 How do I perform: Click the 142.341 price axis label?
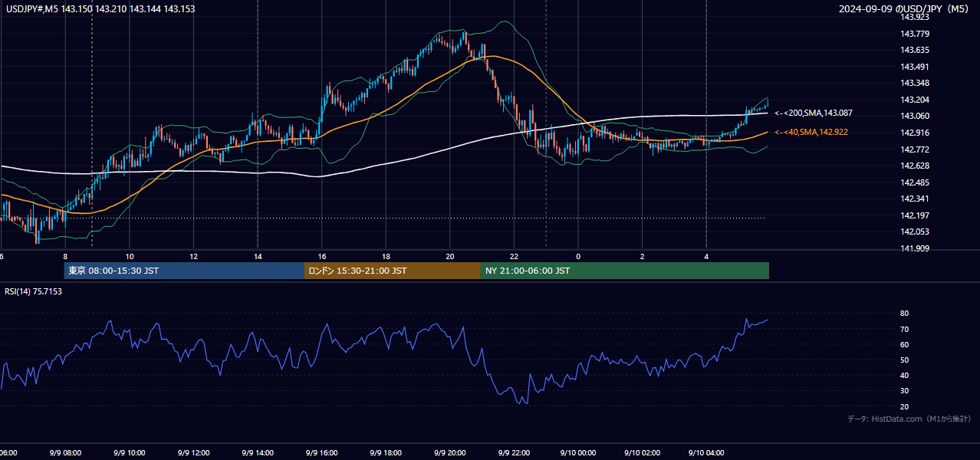[915, 199]
